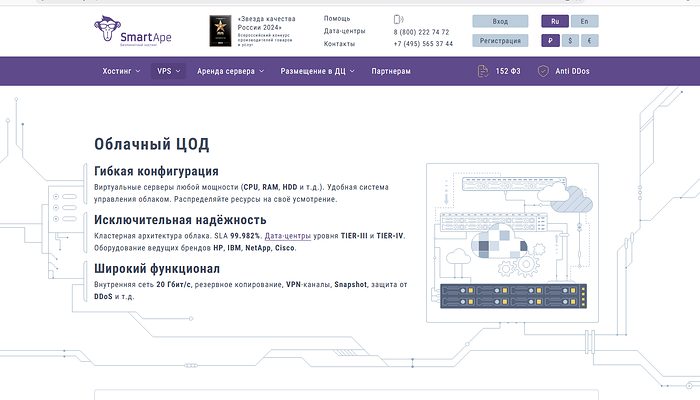Image resolution: width=700 pixels, height=400 pixels.
Task: Select ruble currency
Action: click(x=550, y=41)
